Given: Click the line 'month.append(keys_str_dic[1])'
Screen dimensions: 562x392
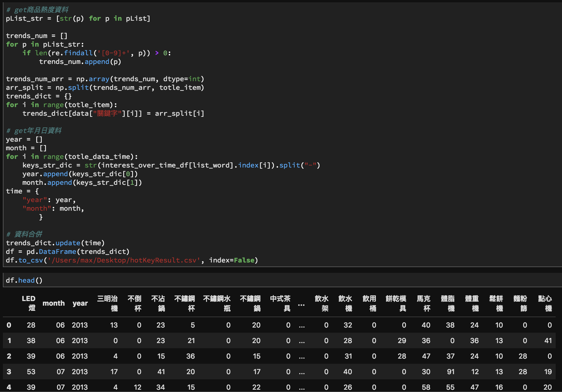Looking at the screenshot, I should point(82,182).
